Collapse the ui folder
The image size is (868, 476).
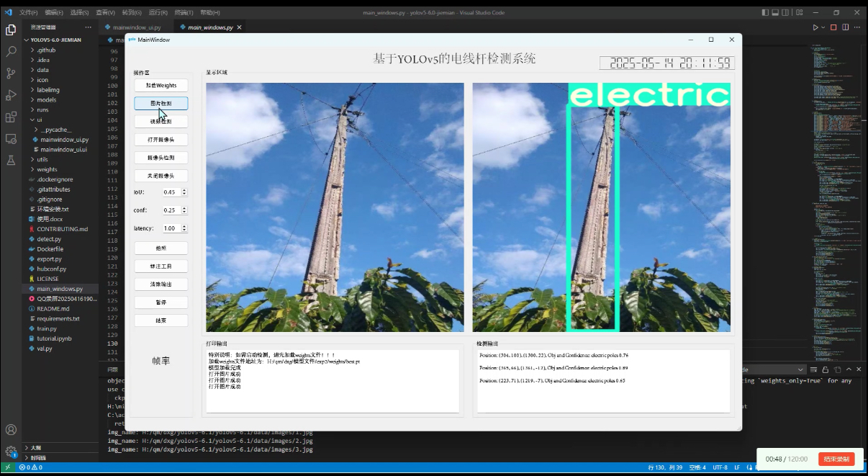click(60, 120)
